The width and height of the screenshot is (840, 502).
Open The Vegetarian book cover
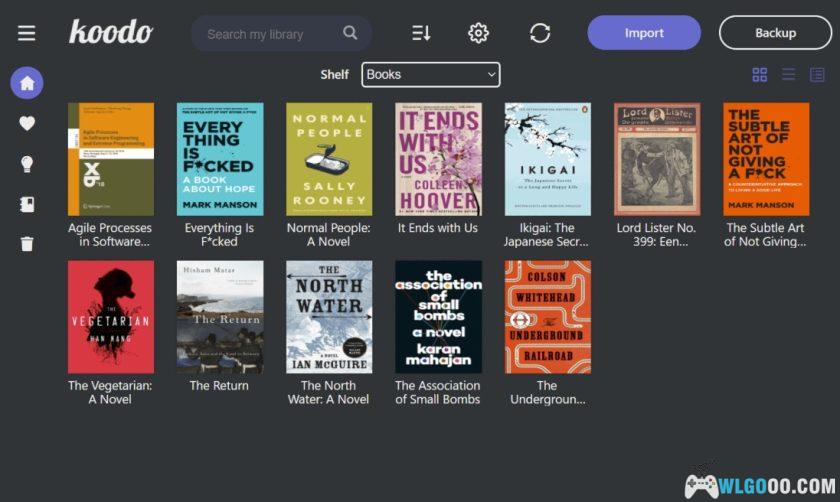111,317
